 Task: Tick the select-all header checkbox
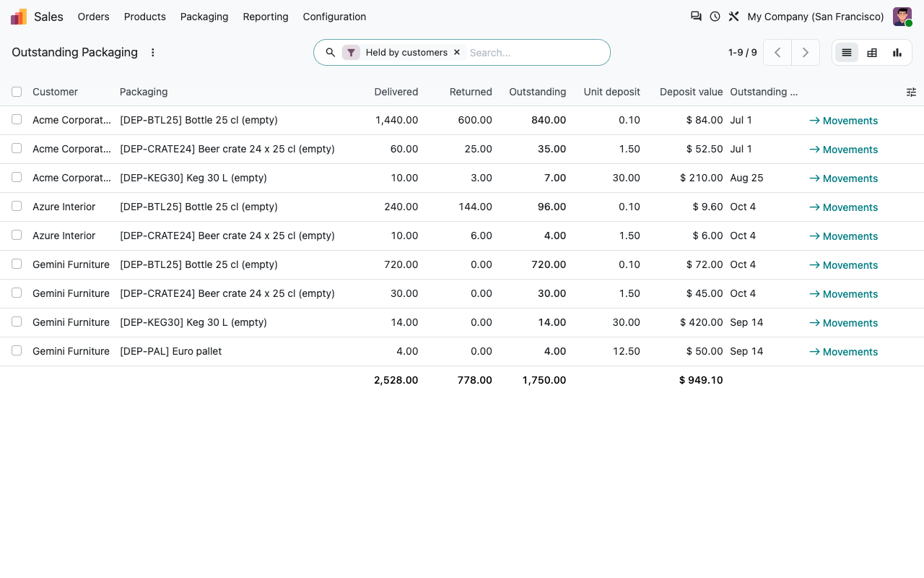(x=17, y=92)
